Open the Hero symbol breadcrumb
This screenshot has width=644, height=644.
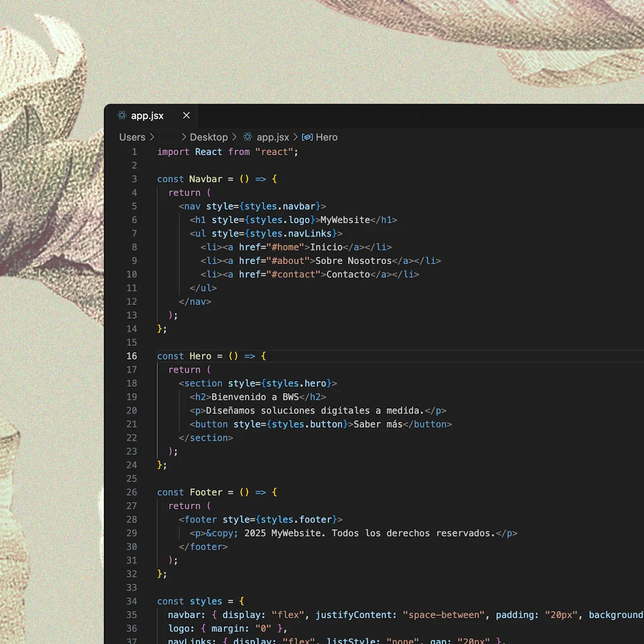(326, 137)
